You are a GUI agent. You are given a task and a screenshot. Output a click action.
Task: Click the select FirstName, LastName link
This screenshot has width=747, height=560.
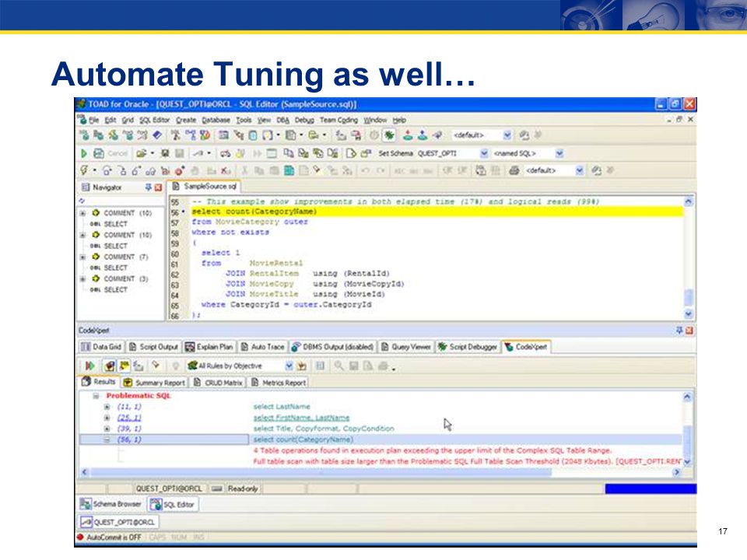coord(301,418)
